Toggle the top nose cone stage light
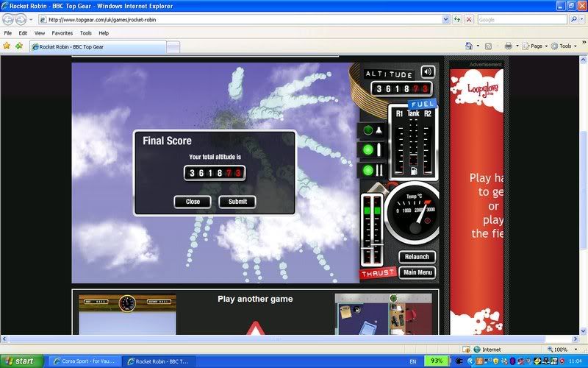588x368 pixels. pos(368,130)
